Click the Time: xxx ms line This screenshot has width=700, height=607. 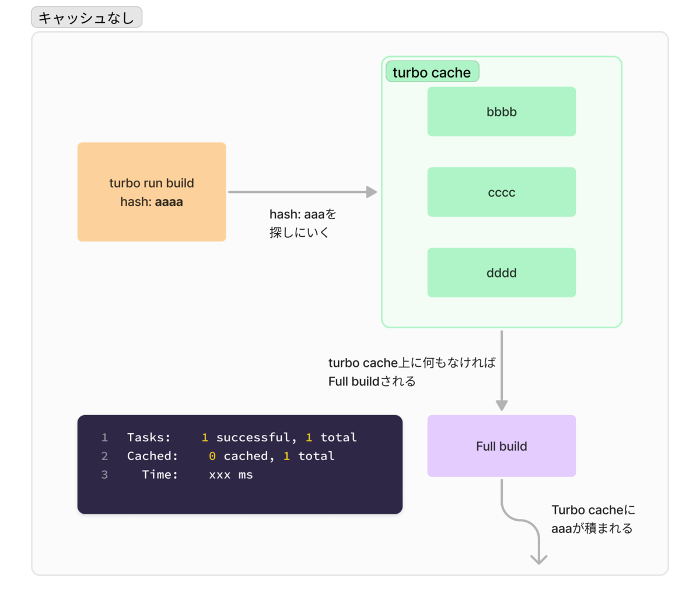[x=197, y=475]
